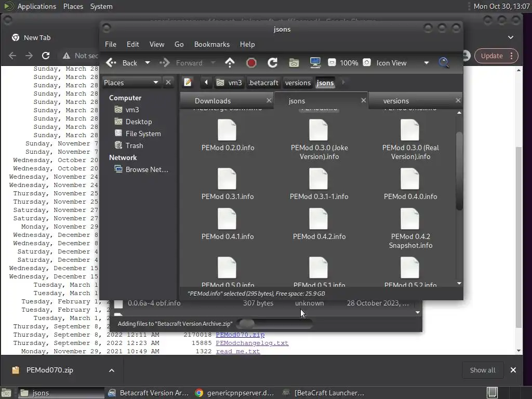Open the Bookmarks menu
Image resolution: width=532 pixels, height=399 pixels.
click(212, 45)
